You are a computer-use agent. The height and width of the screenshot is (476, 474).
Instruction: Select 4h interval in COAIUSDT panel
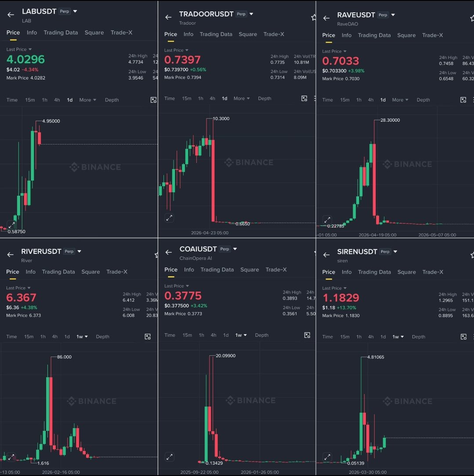point(213,335)
